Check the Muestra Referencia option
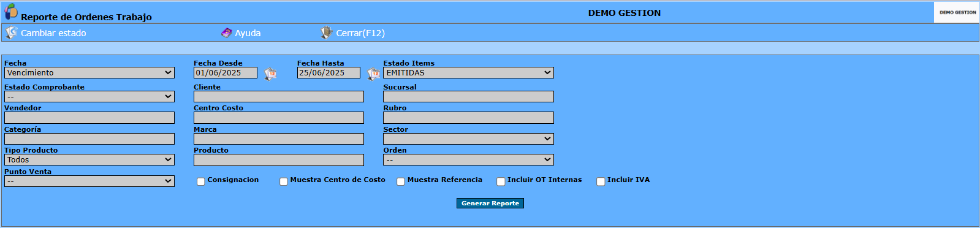The width and height of the screenshot is (980, 228). click(x=400, y=181)
